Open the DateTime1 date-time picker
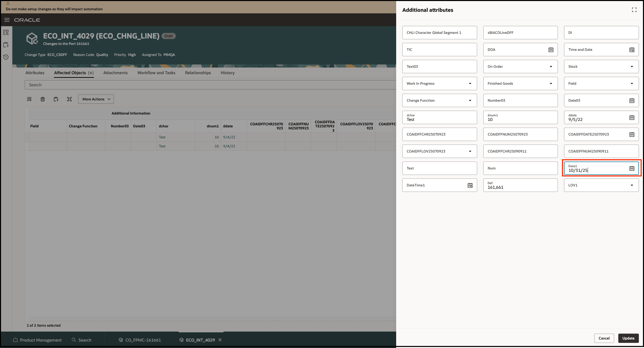Screen dimensions: 644x348 [x=470, y=185]
